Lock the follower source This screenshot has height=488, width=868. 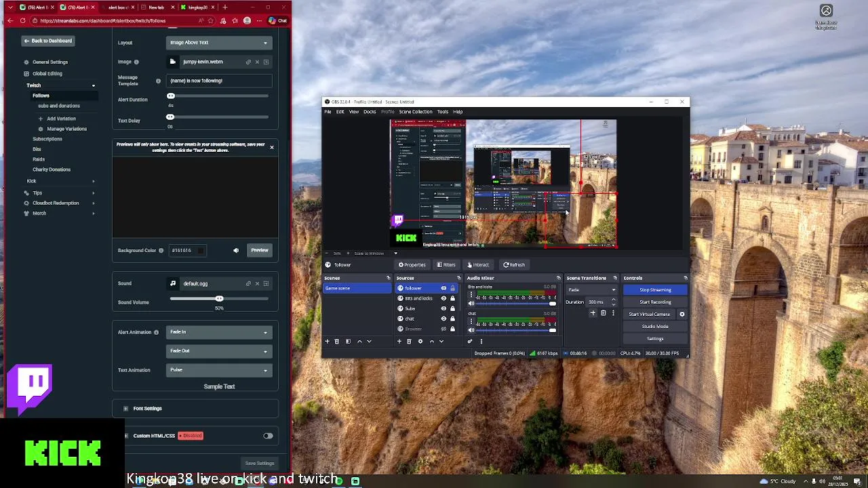click(x=452, y=288)
